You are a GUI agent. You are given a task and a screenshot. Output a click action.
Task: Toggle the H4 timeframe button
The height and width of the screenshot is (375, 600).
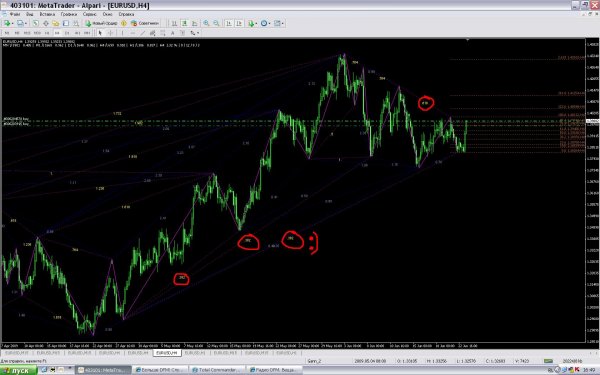tap(57, 33)
